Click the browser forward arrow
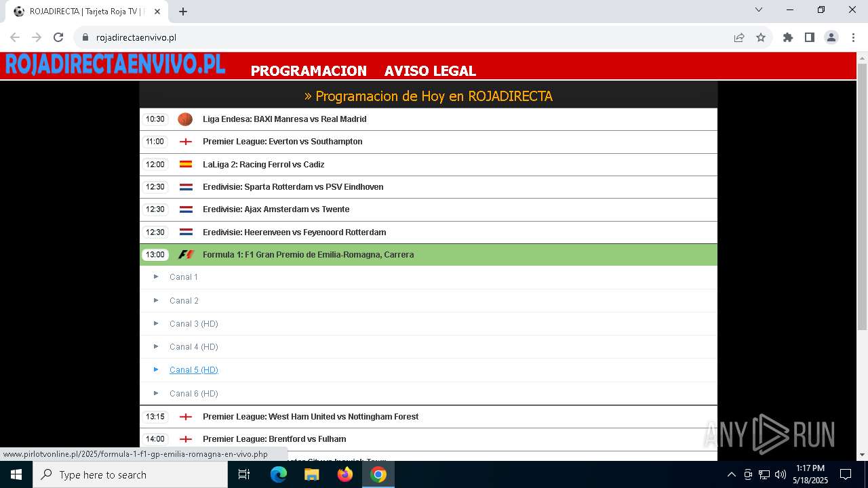Image resolution: width=868 pixels, height=488 pixels. pos(37,37)
